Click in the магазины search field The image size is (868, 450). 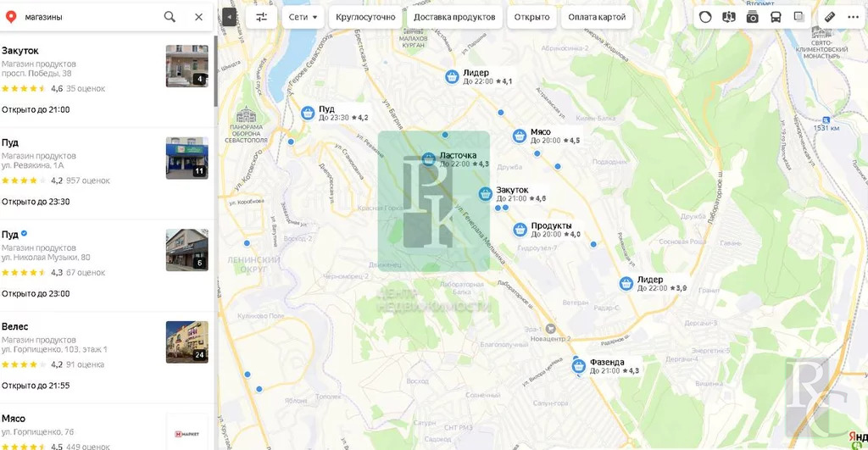coord(92,17)
